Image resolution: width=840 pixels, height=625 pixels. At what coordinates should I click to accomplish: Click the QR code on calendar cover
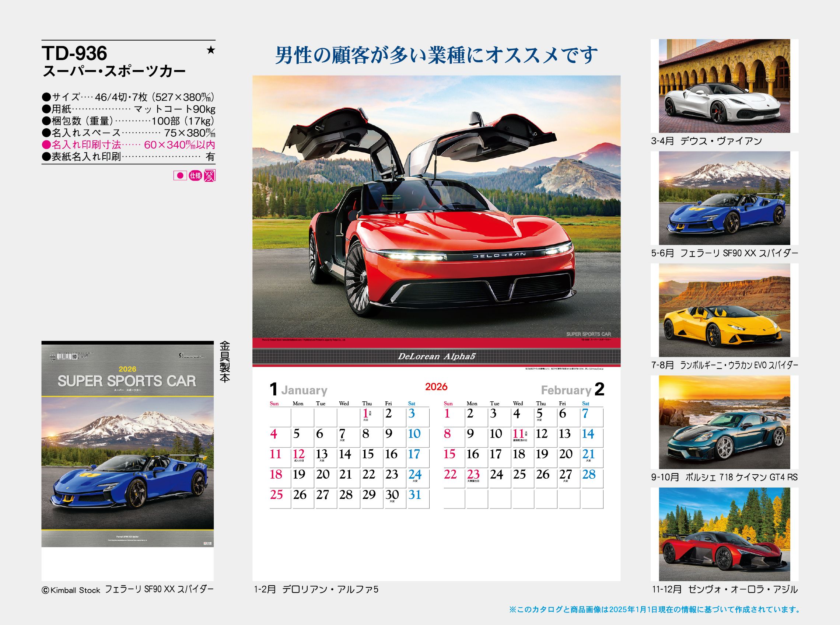(x=75, y=356)
